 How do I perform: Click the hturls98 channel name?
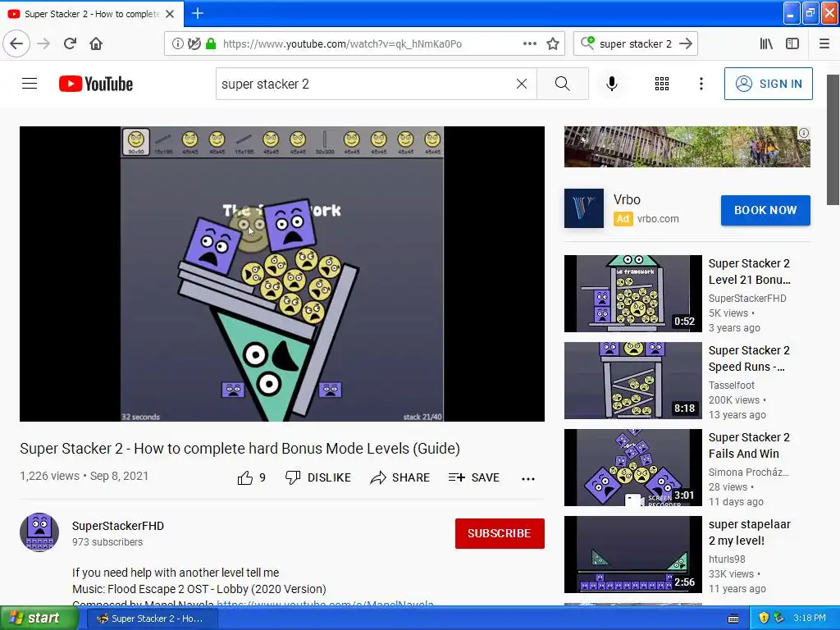(x=727, y=559)
